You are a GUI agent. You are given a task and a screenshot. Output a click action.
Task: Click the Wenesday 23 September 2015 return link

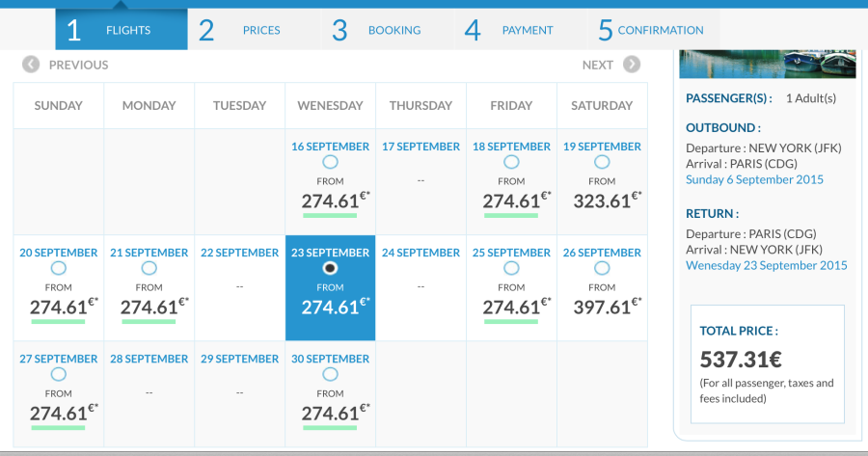pyautogui.click(x=766, y=265)
